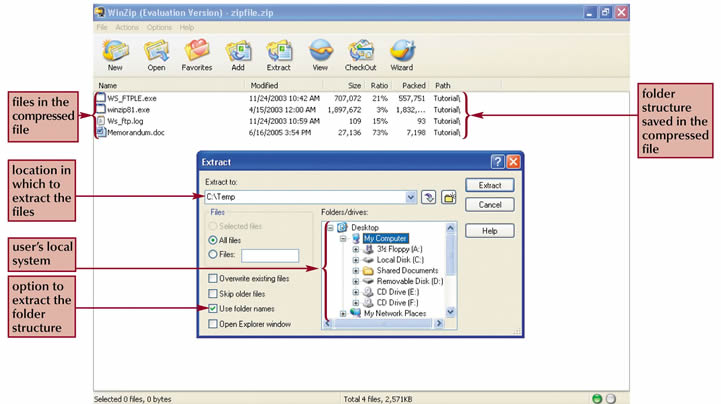The width and height of the screenshot is (721, 404).
Task: Click the Open archive toolbar icon
Action: [156, 51]
